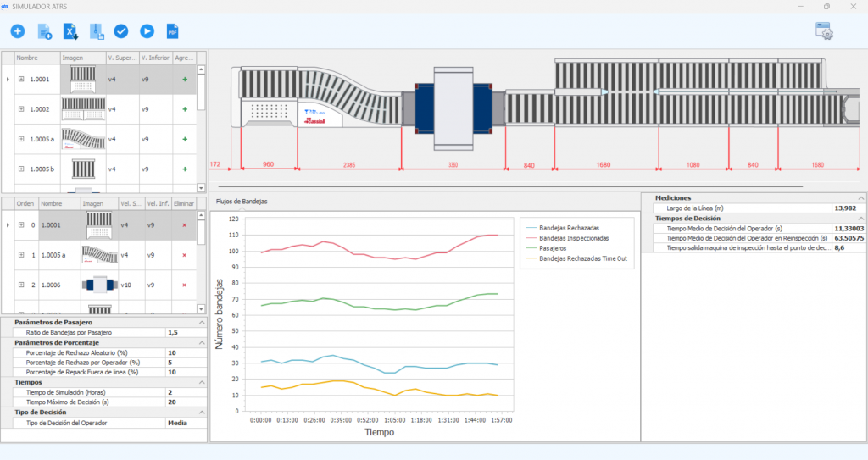The image size is (868, 460).
Task: Click the Bandejas Rechazadas legend color line
Action: coord(531,227)
